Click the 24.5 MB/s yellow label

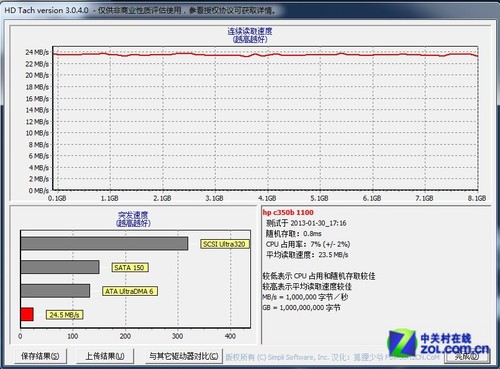pos(64,315)
